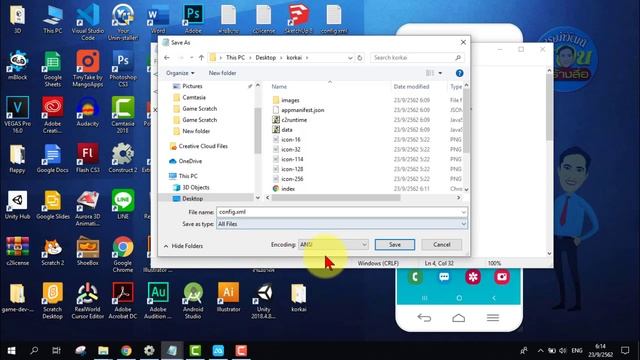The width and height of the screenshot is (640, 360).
Task: Select OneDrive in navigation pane
Action: click(x=190, y=161)
